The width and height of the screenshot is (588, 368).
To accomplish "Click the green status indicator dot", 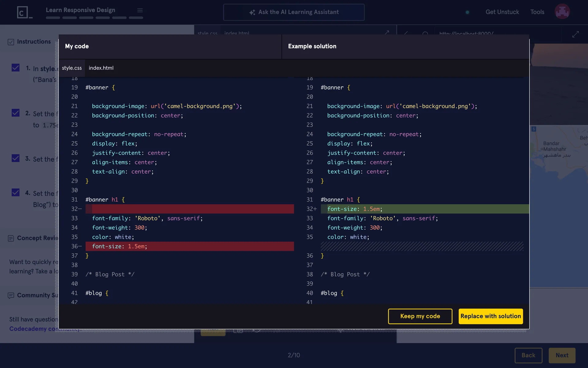I will pyautogui.click(x=467, y=12).
